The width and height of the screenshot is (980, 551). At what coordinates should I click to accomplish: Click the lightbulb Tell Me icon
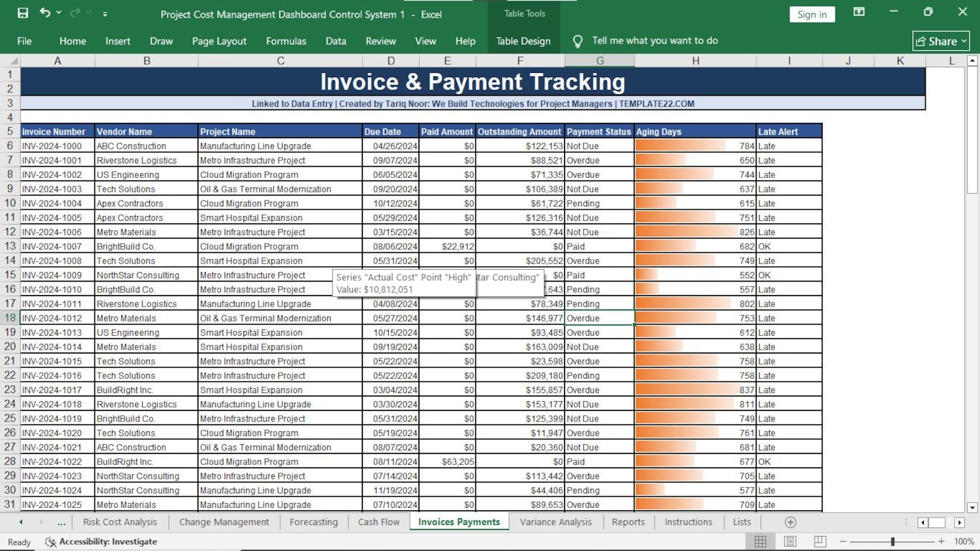(x=578, y=41)
